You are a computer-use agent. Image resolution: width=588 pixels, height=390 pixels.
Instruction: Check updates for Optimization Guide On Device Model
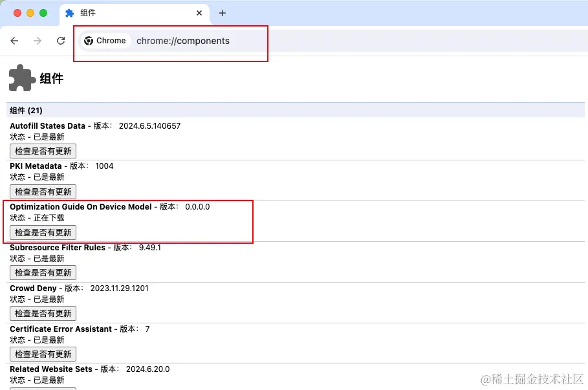[x=43, y=232]
